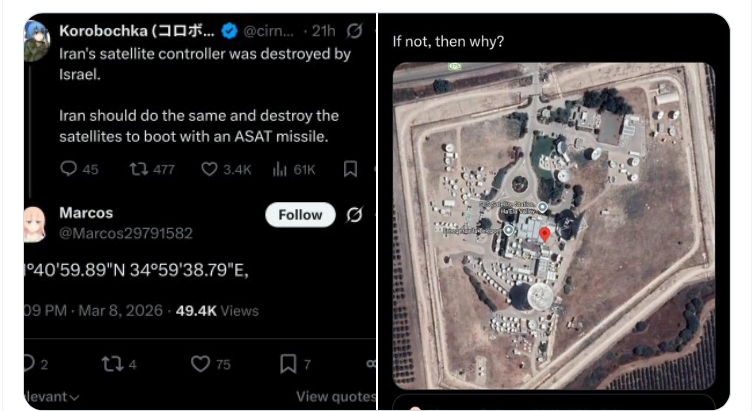Screen dimensions: 753x411
Task: Click reply icon on Korobochka's tweet
Action: (x=69, y=169)
